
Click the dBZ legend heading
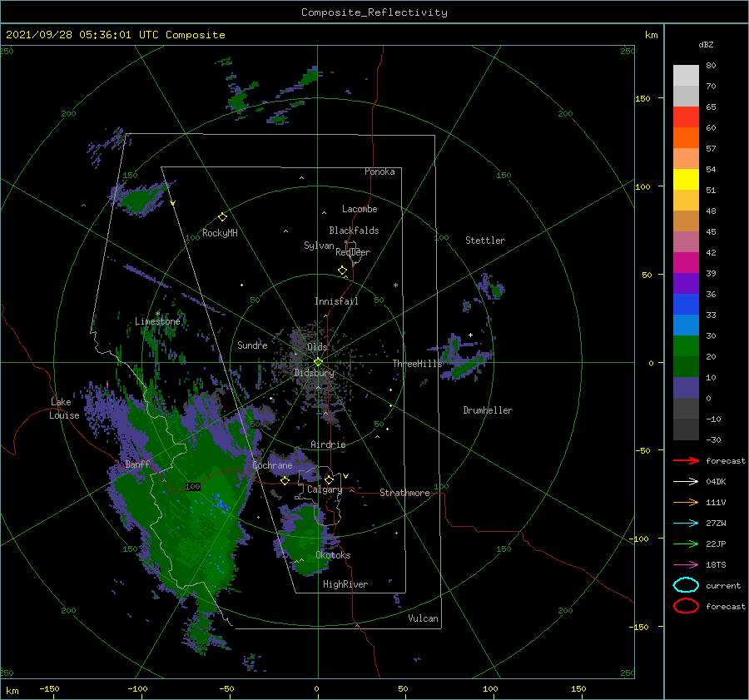706,44
